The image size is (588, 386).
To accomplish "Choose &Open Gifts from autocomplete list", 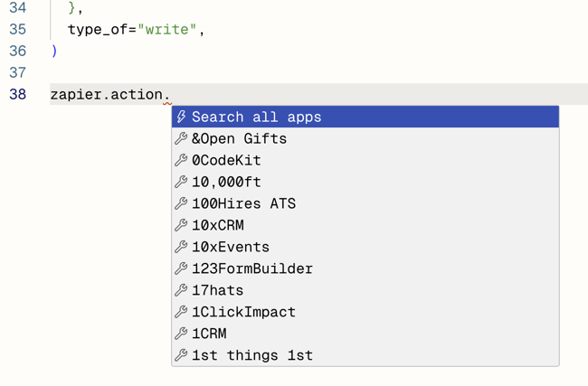I will tap(239, 138).
